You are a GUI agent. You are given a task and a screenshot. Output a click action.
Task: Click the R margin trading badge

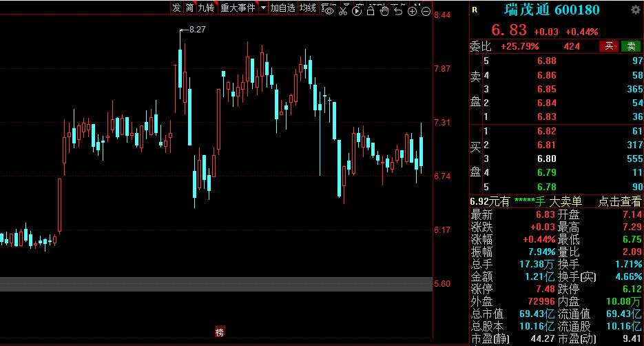(475, 10)
